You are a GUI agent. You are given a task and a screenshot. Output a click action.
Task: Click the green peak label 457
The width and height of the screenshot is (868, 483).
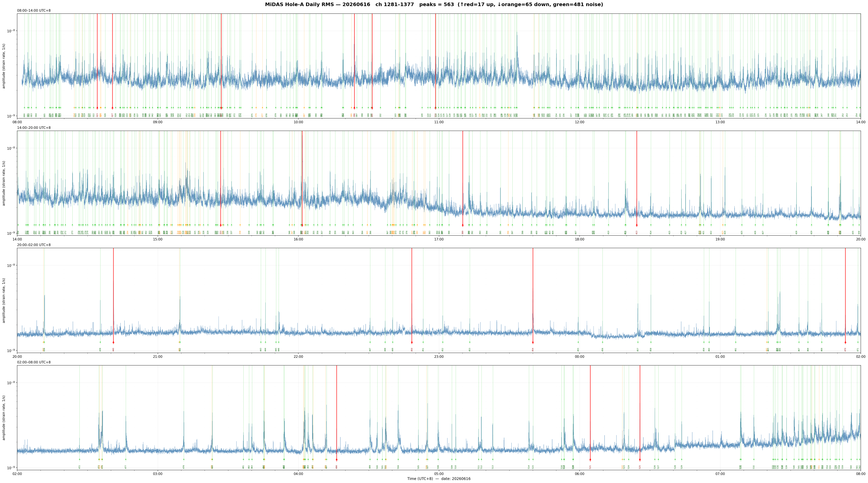pos(638,350)
